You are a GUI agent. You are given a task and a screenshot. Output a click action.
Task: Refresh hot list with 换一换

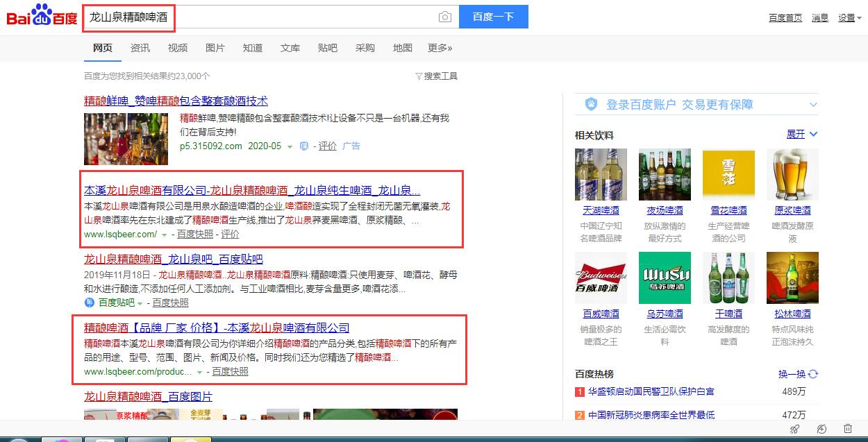798,374
